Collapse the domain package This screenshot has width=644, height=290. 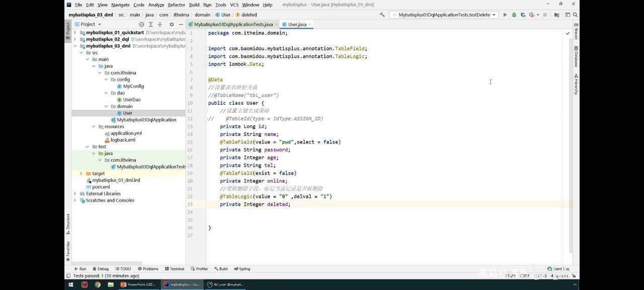(106, 107)
